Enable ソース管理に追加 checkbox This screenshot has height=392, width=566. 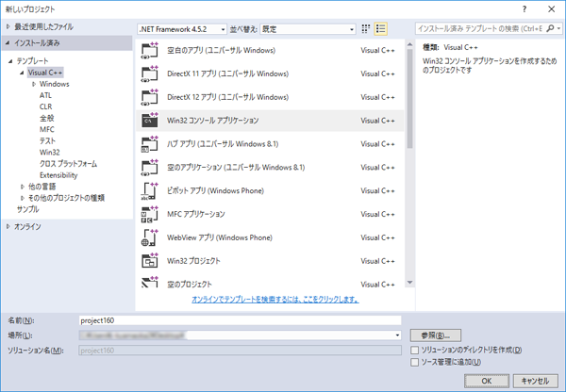[x=415, y=361]
